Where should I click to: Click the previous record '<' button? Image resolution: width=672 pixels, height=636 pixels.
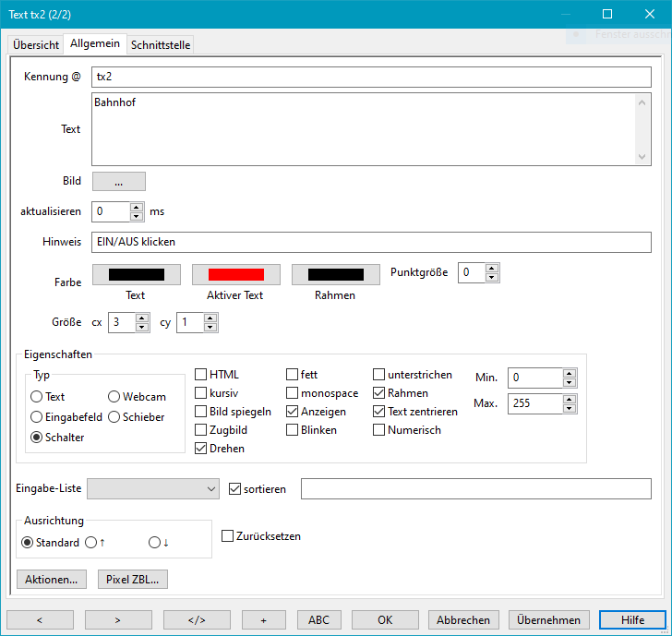point(40,619)
